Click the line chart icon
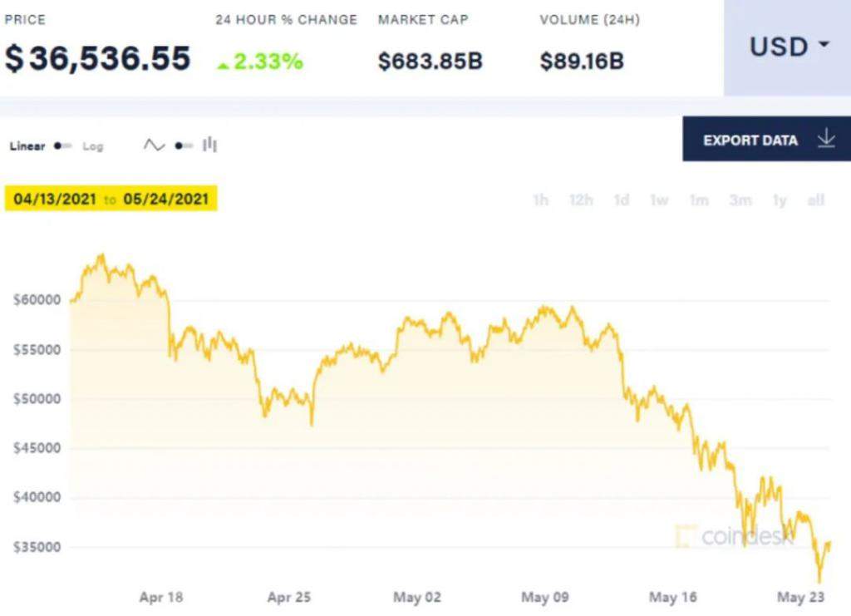 tap(154, 145)
